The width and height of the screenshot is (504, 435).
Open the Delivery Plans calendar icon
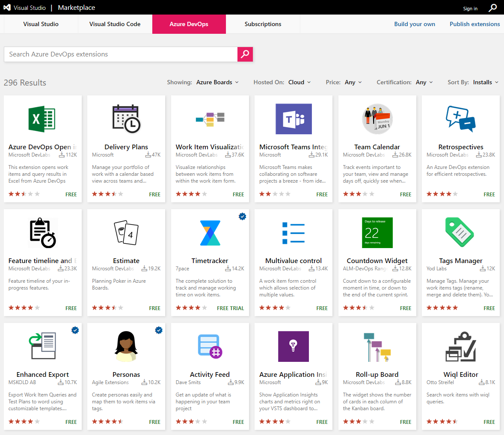(126, 119)
